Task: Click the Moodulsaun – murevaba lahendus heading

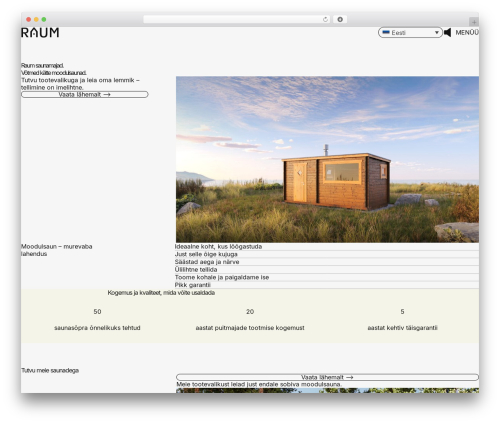Action: click(57, 250)
